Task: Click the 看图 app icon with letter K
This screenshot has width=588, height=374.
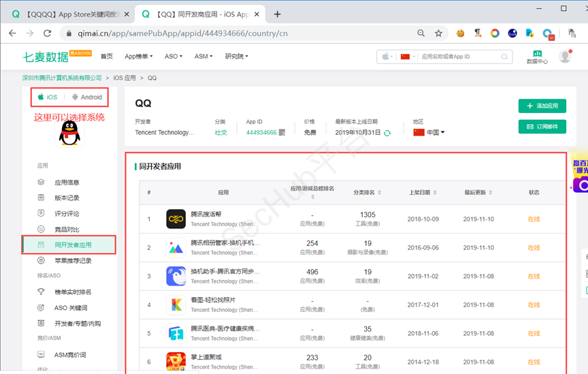Action: pos(176,305)
